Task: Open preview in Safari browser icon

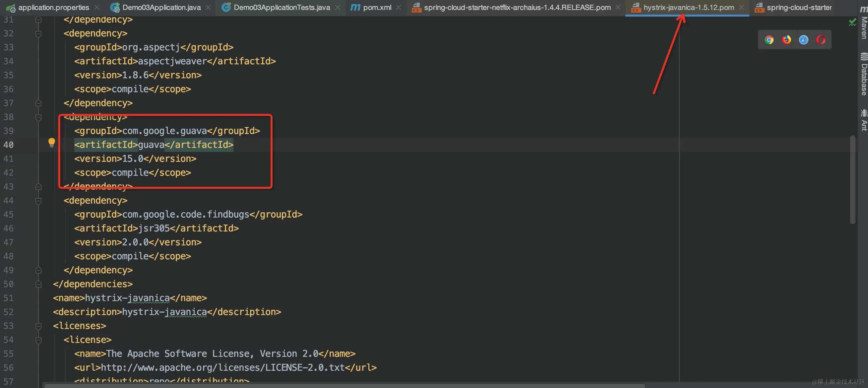Action: 804,40
